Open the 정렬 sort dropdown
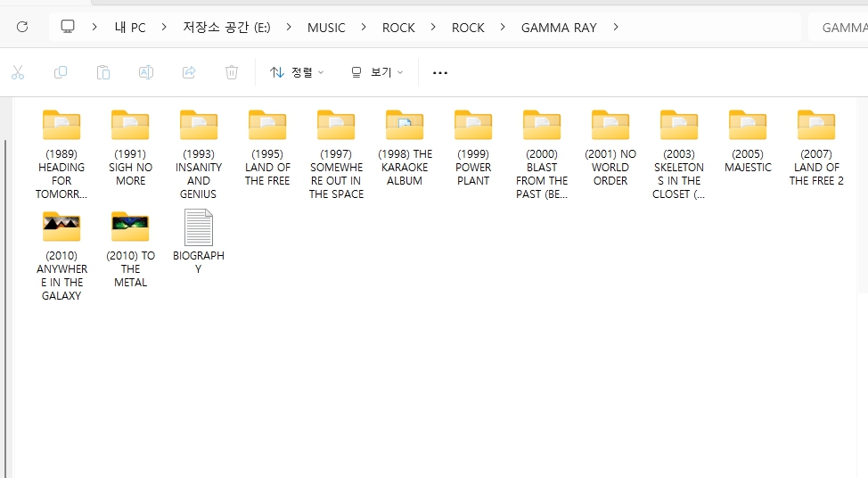This screenshot has width=868, height=478. pyautogui.click(x=297, y=72)
